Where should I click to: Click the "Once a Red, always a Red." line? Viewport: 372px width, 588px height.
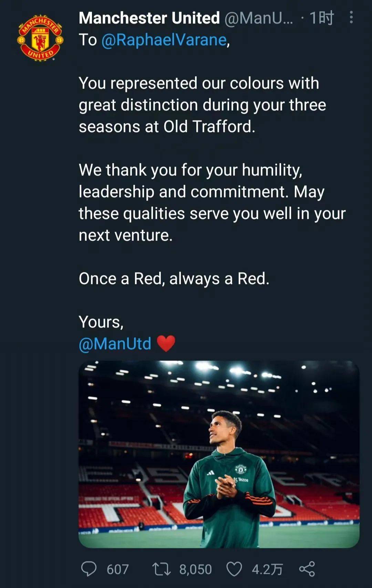(x=174, y=278)
